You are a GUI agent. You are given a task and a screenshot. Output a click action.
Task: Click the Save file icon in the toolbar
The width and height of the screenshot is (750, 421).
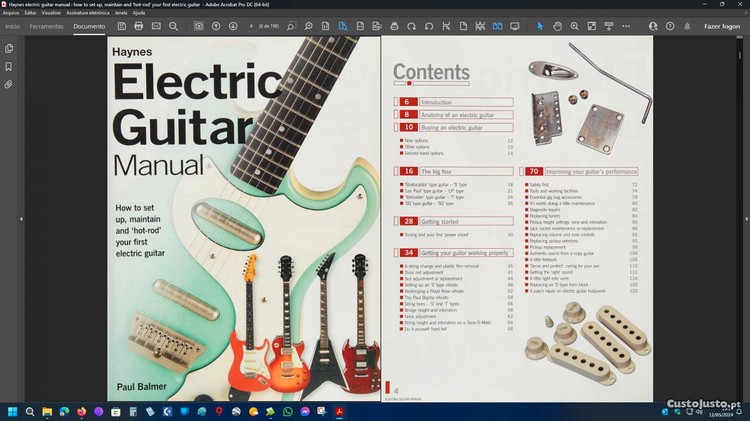pos(122,25)
